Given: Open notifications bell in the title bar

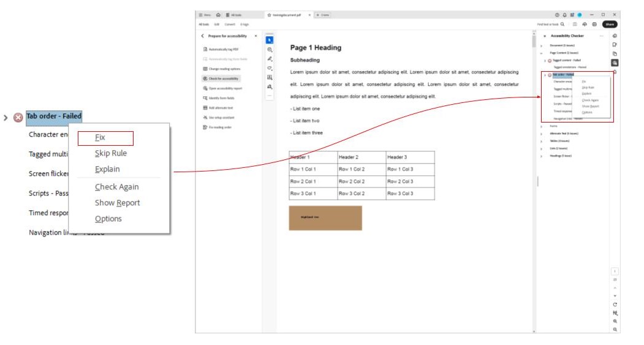Looking at the screenshot, I should (x=564, y=15).
